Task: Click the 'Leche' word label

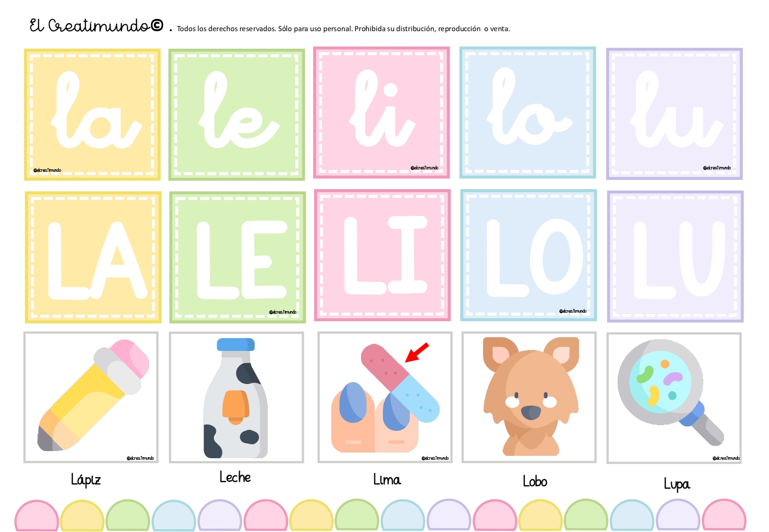Action: click(235, 477)
